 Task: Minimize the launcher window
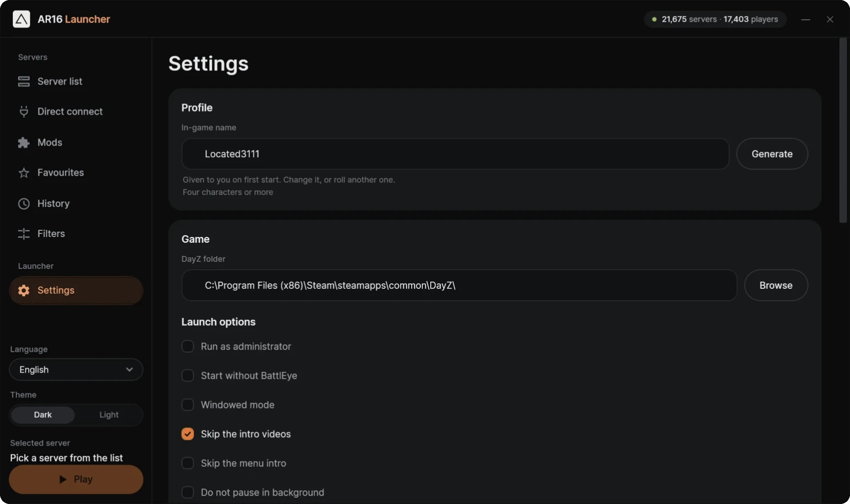pos(806,20)
